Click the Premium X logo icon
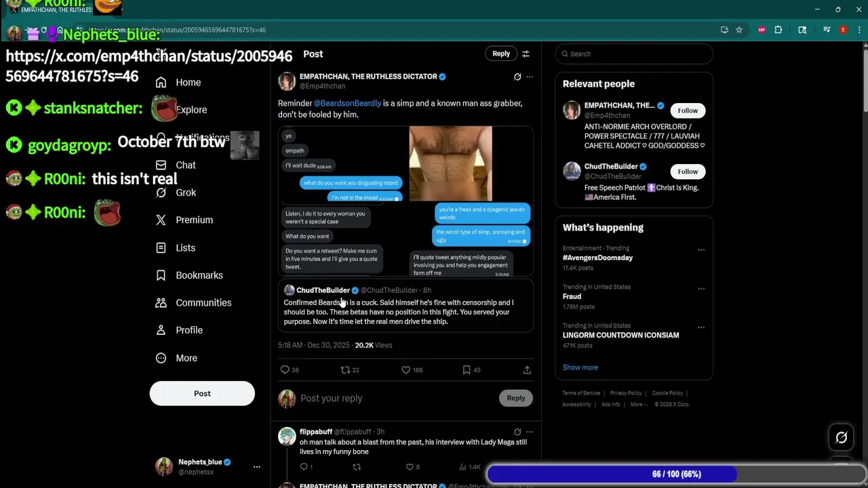 (x=161, y=220)
